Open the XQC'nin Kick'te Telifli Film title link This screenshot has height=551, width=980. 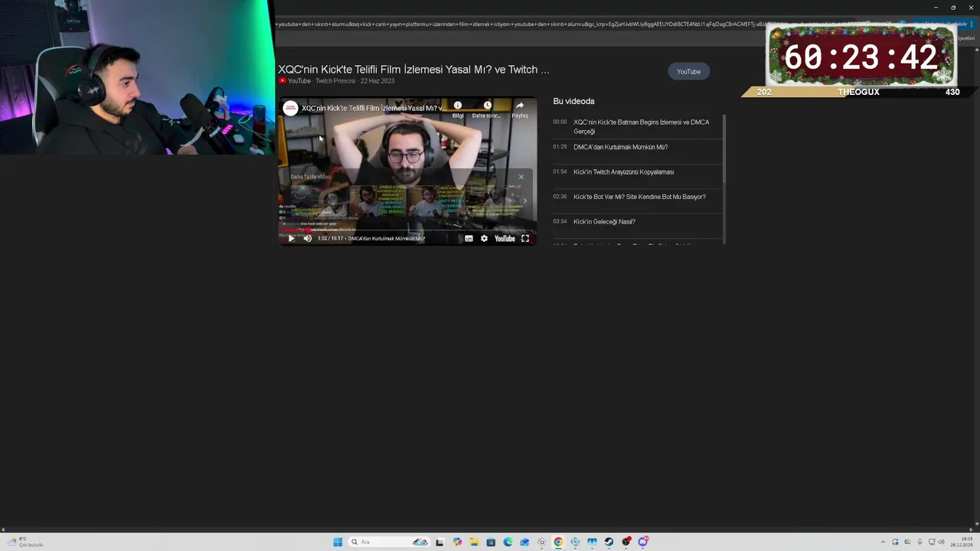(413, 70)
